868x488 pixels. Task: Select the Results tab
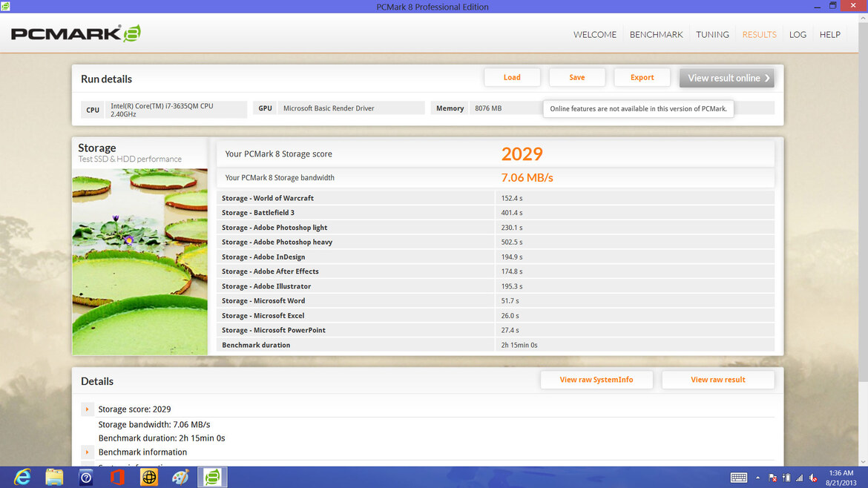[759, 34]
